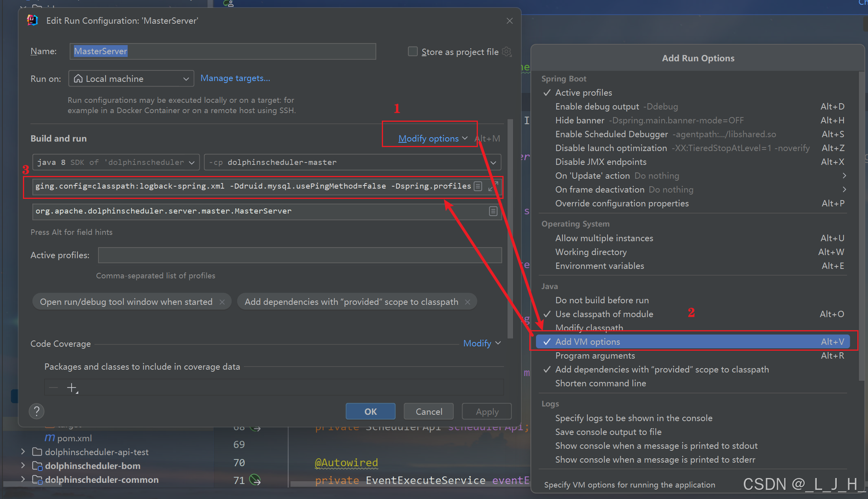
Task: Click the gear icon beside Store as project file
Action: point(506,52)
